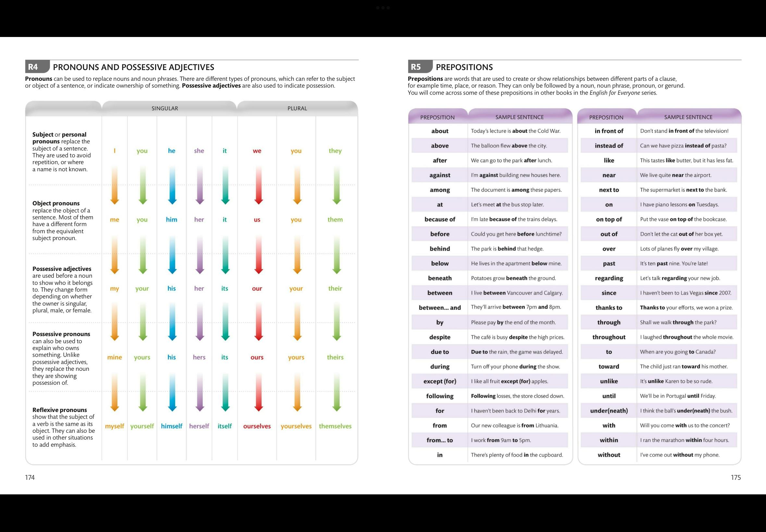This screenshot has width=766, height=532.
Task: Select the SINGULAR column header tab
Action: 165,108
